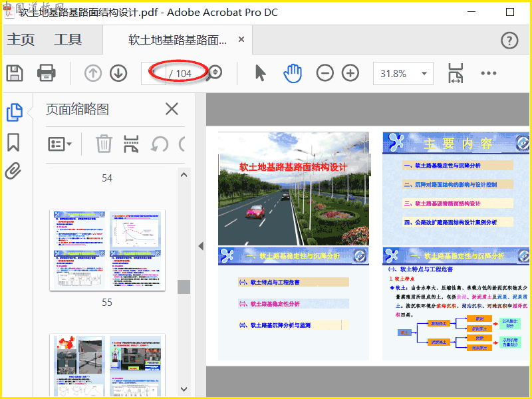532x399 pixels.
Task: Switch to the 主页 home tab
Action: (21, 39)
